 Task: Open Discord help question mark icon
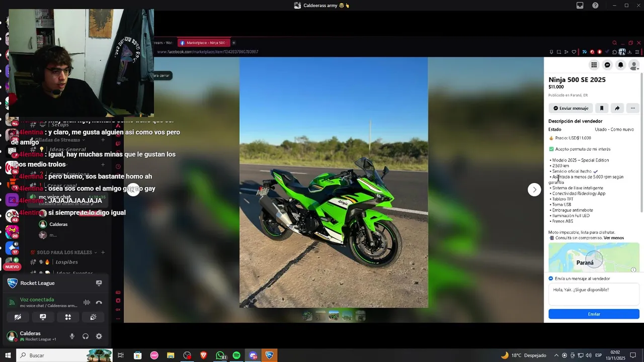coord(595,6)
